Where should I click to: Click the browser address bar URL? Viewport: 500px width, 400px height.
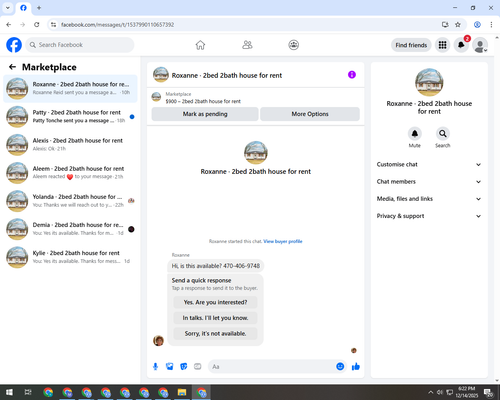(117, 25)
